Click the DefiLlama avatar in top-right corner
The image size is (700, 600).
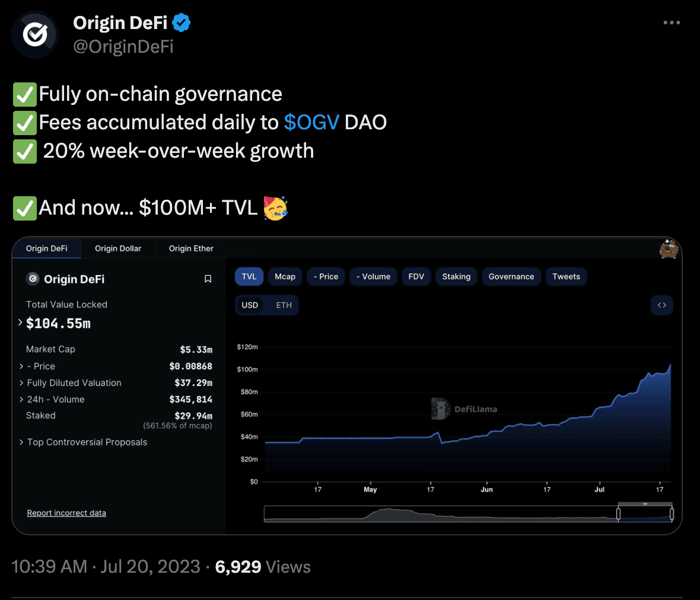click(x=669, y=249)
